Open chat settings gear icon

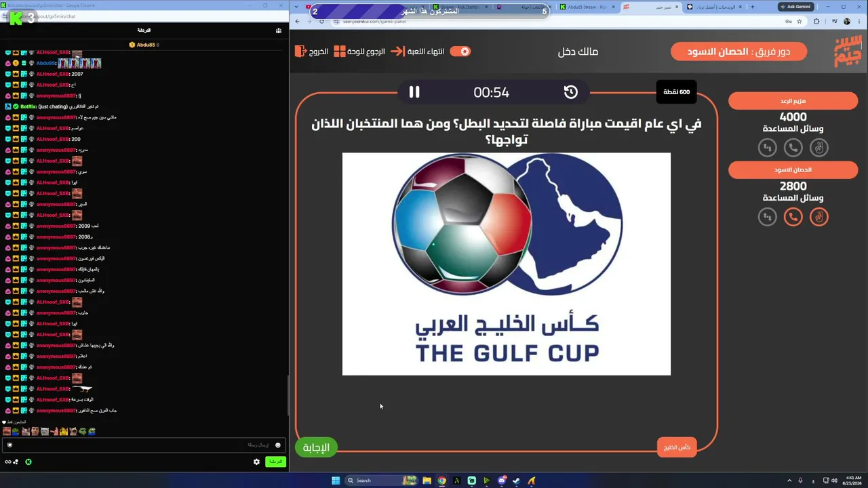point(256,462)
